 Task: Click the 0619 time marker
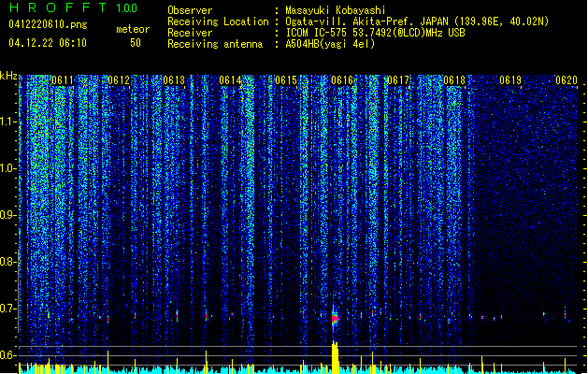(510, 80)
